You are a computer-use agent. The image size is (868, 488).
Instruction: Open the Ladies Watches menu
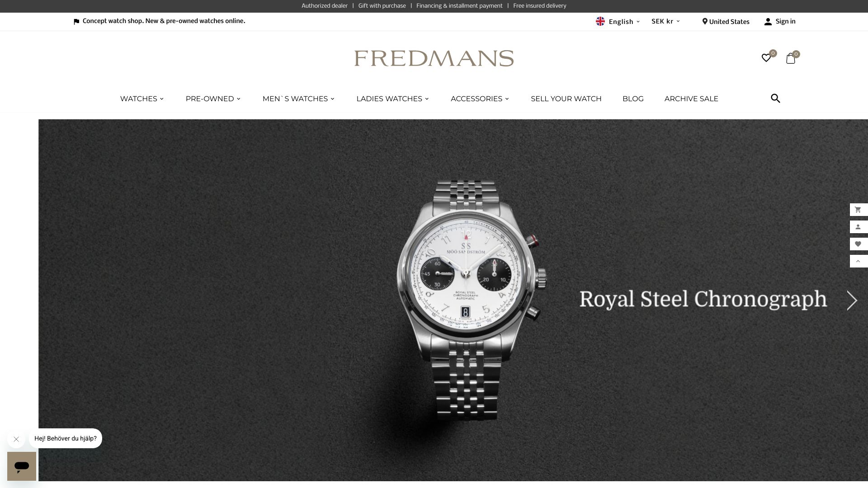(392, 99)
